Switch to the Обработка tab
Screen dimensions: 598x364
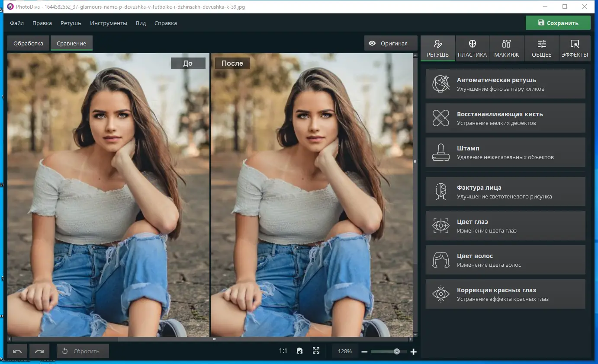(28, 43)
